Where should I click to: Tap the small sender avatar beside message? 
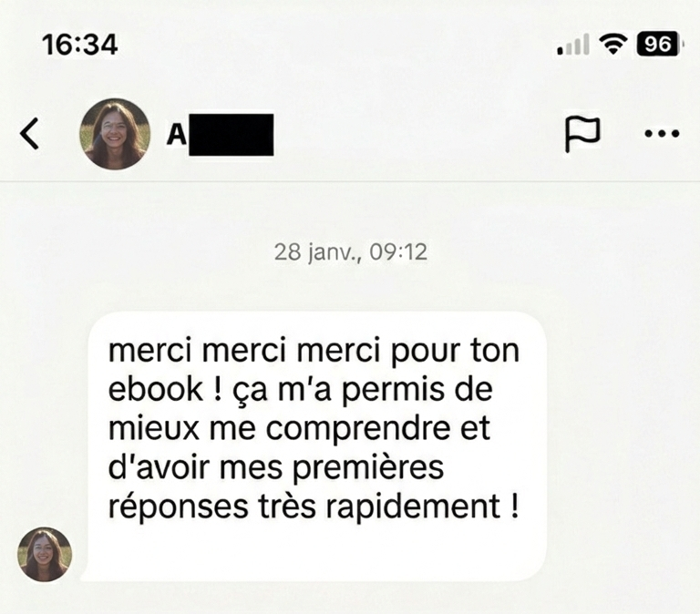45,554
